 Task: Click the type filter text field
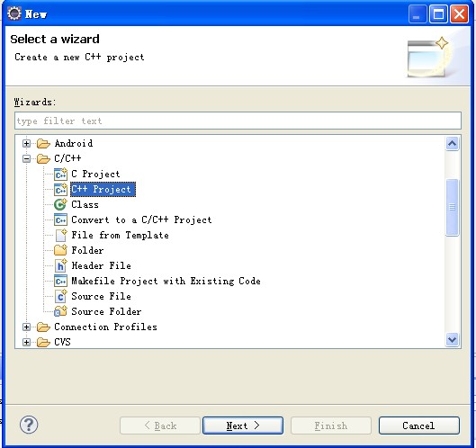click(238, 121)
